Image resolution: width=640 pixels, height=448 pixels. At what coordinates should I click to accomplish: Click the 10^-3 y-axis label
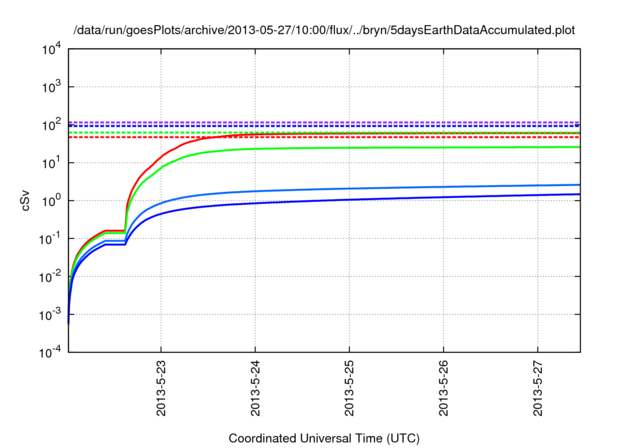[51, 315]
